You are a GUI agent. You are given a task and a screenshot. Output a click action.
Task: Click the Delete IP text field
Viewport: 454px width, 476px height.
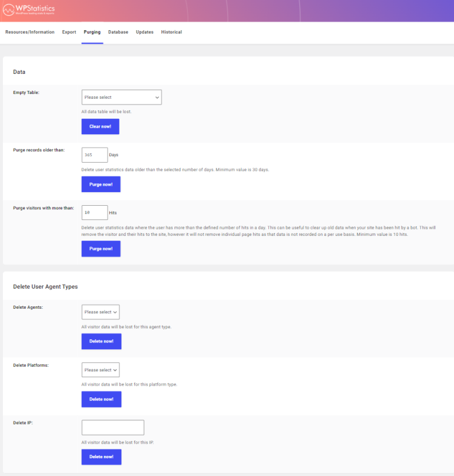112,428
